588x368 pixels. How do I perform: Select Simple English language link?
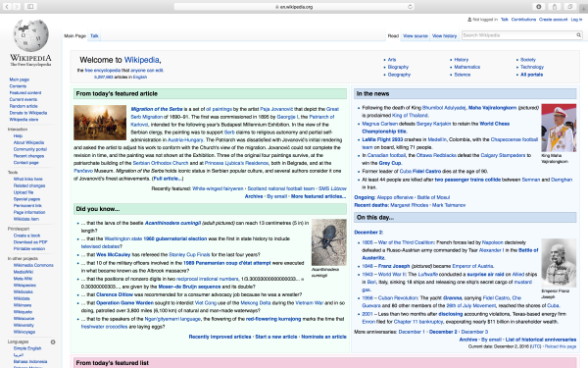[27, 348]
